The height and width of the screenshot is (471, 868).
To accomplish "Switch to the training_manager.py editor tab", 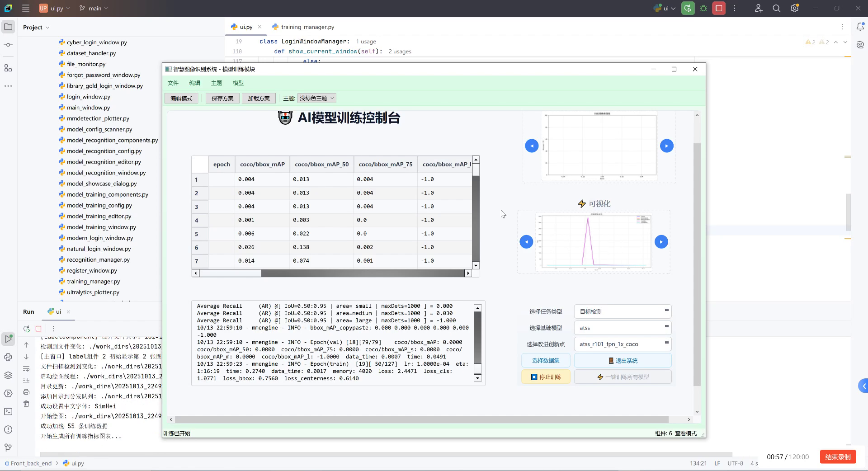I will 303,27.
